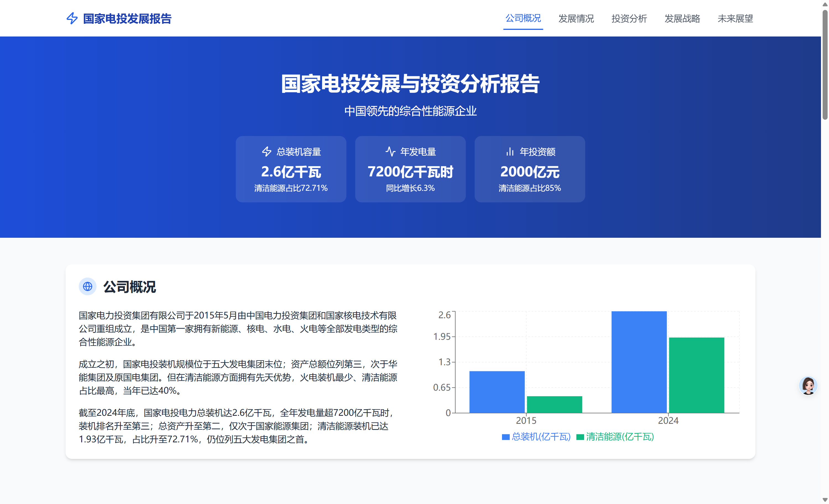829x504 pixels.
Task: Toggle 清洁能源(亿千瓦) legend series
Action: pyautogui.click(x=615, y=437)
